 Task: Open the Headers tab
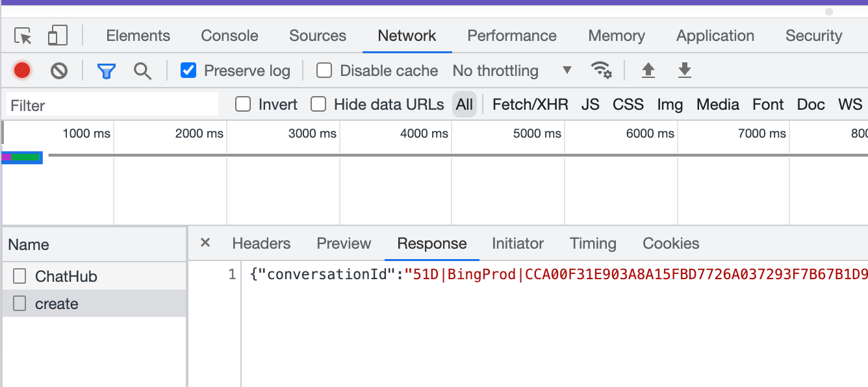[261, 243]
